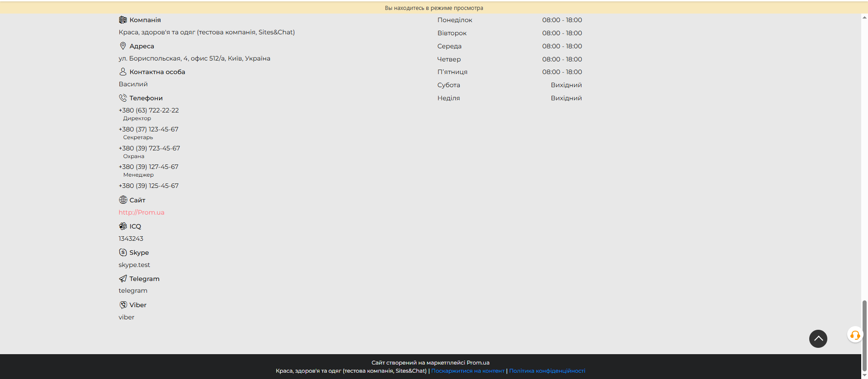
Task: Click the Директор phone number +380 (63) 722-22-22
Action: pyautogui.click(x=149, y=110)
